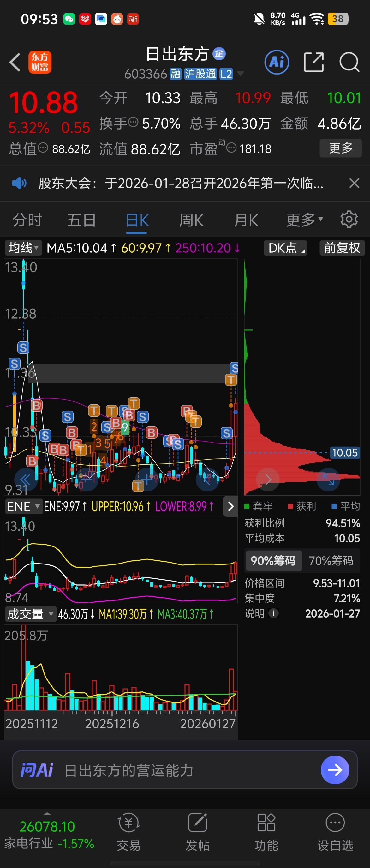Tap the 26078.10 index value
Screen dimensions: 370x868
point(47,827)
